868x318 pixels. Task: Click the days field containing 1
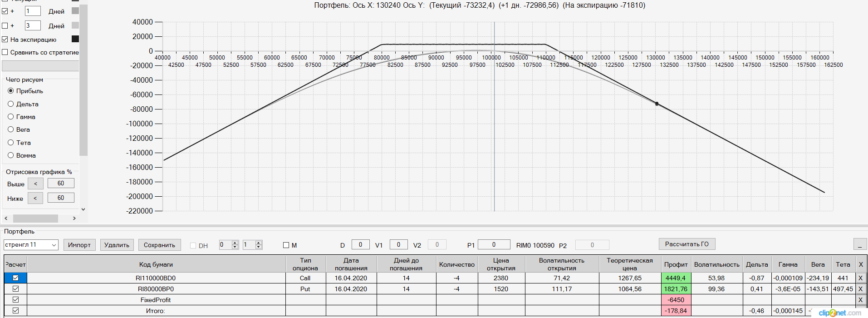click(x=33, y=11)
